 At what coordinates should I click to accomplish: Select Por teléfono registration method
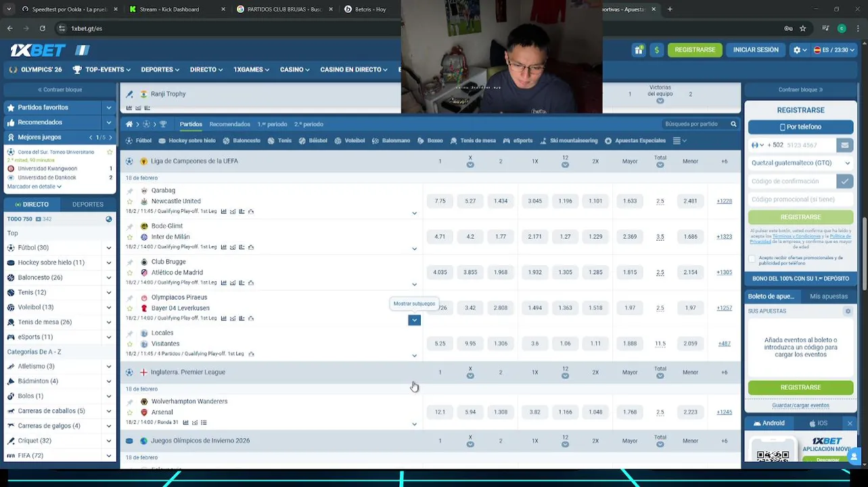point(800,127)
